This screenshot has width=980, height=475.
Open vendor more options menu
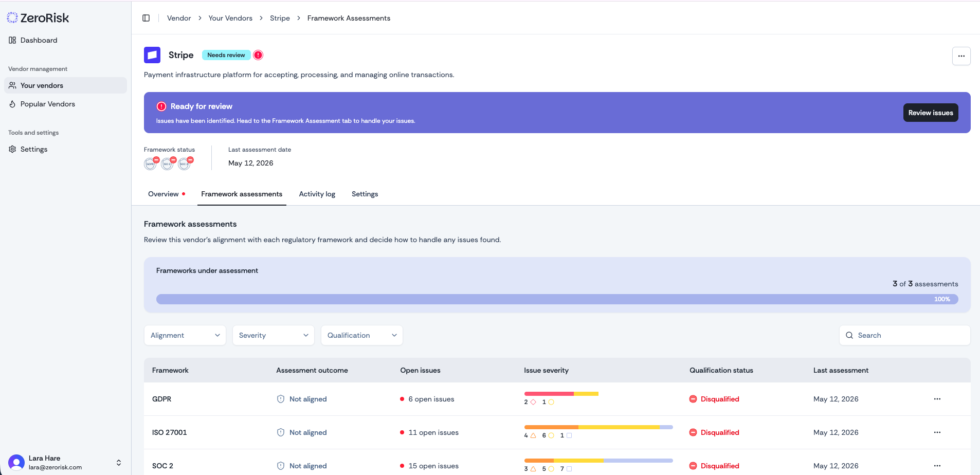pyautogui.click(x=961, y=56)
